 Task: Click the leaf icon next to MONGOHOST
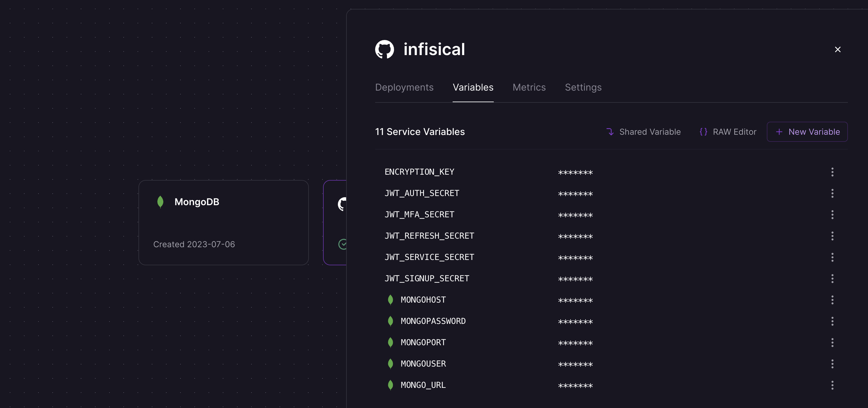tap(390, 300)
